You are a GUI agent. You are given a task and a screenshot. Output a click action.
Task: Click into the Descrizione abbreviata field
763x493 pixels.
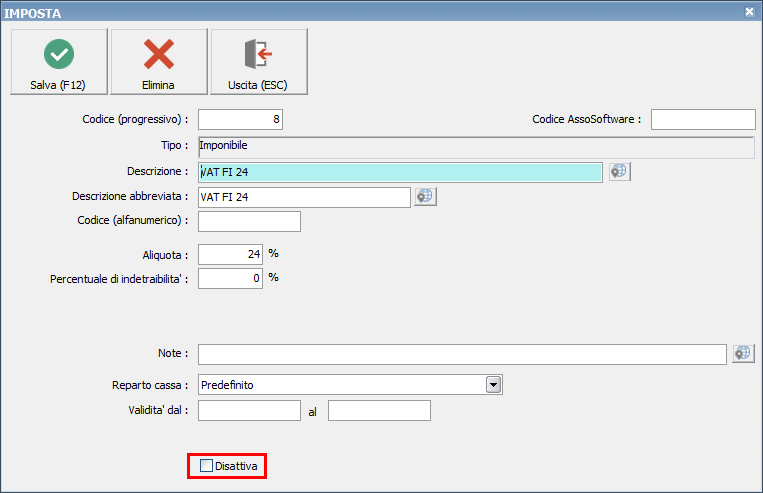304,197
